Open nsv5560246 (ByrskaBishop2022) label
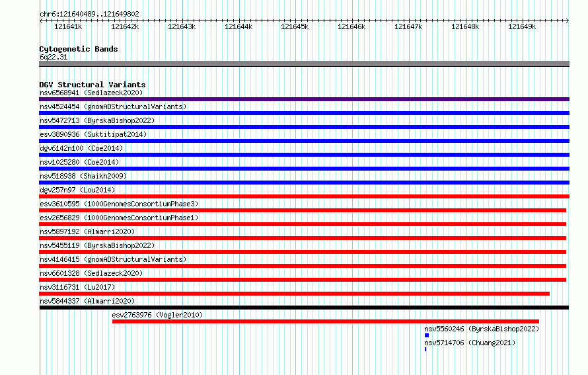Screen dimensions: 588x375 click(x=482, y=329)
